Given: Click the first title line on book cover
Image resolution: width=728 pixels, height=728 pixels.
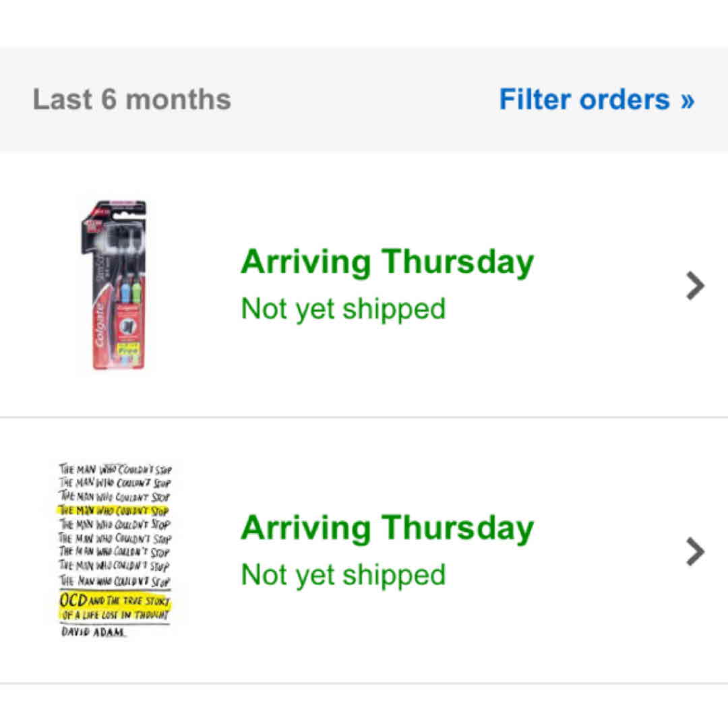Looking at the screenshot, I should (115, 469).
